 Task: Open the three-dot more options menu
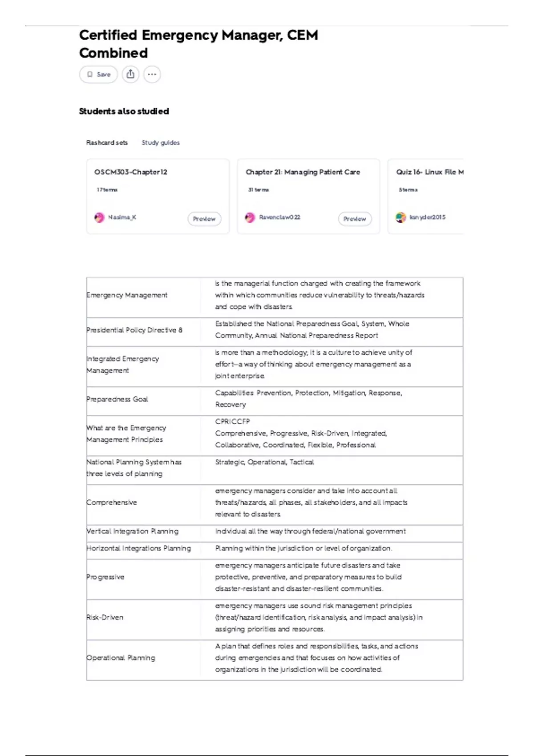pyautogui.click(x=152, y=74)
